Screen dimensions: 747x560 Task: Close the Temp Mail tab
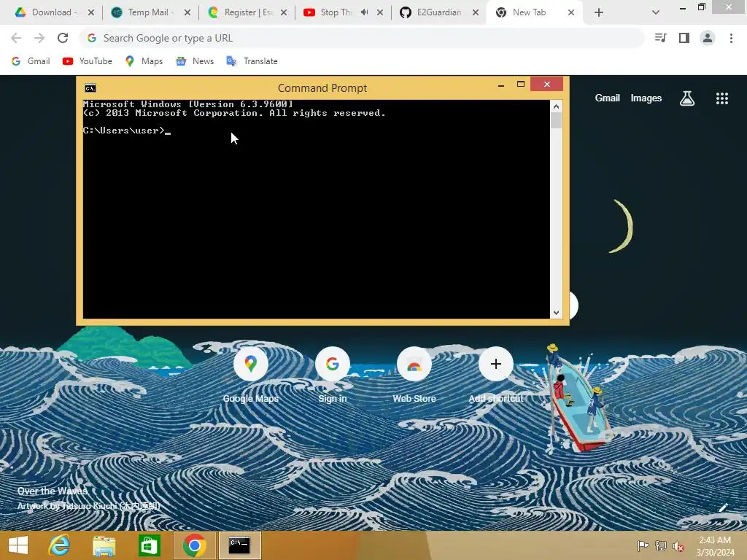coord(187,13)
